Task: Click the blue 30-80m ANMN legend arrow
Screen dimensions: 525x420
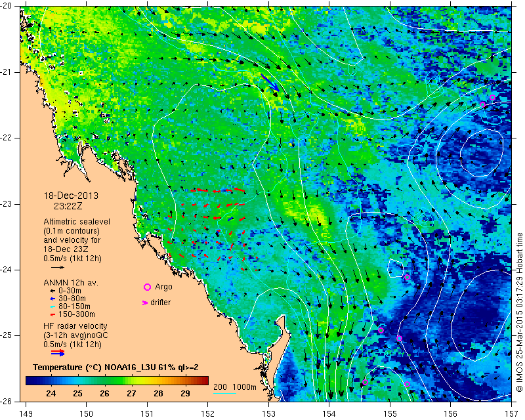Action: pyautogui.click(x=52, y=299)
